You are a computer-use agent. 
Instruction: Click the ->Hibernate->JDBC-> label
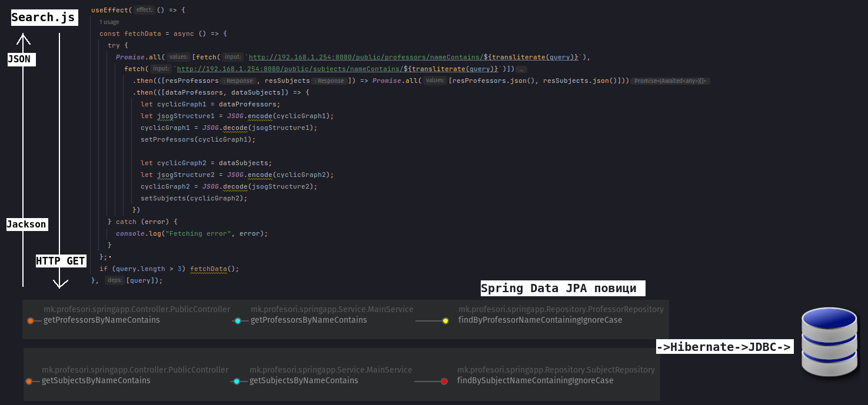click(x=724, y=347)
